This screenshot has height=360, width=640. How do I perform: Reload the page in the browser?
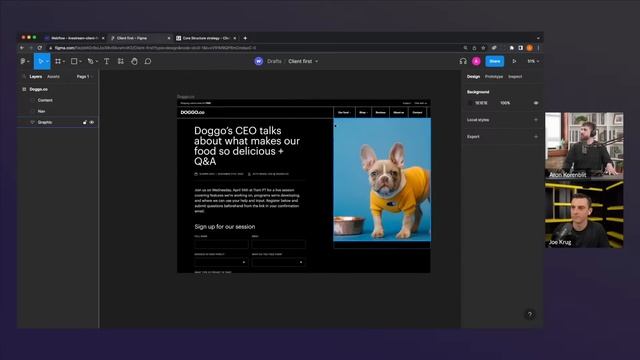tap(40, 48)
